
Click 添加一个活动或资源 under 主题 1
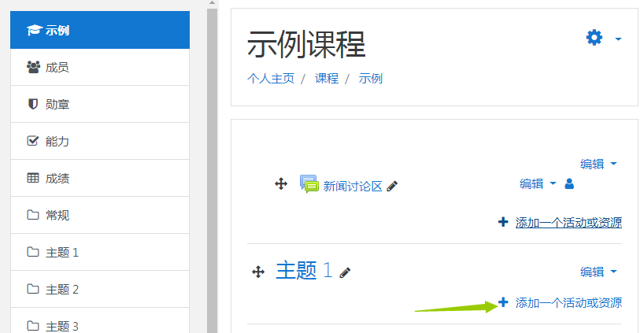568,303
